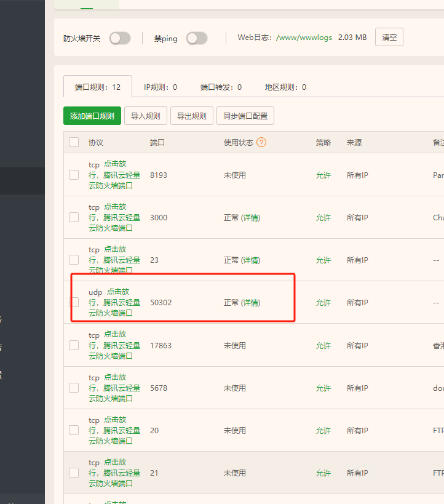The width and height of the screenshot is (444, 504).
Task: Select port number 5678 cell
Action: [x=159, y=388]
